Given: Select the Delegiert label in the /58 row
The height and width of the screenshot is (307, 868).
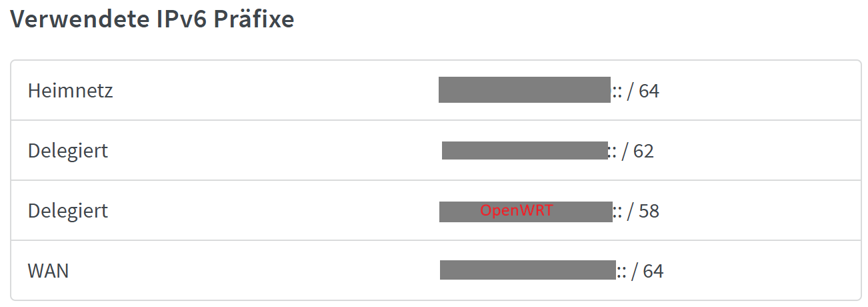Looking at the screenshot, I should [x=67, y=211].
